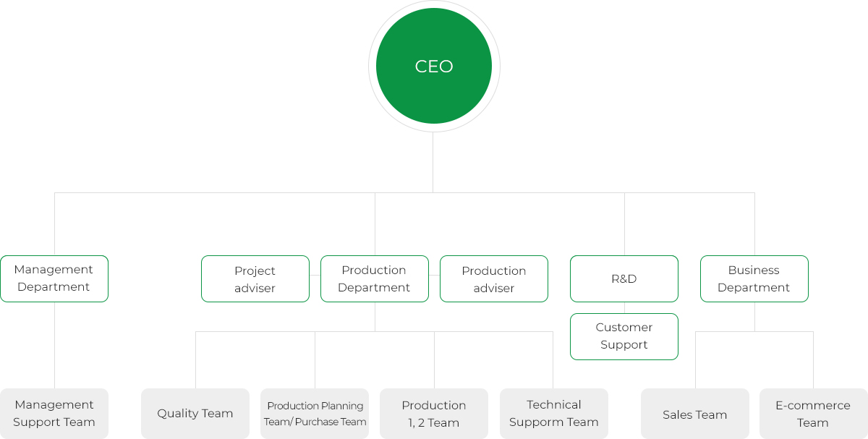Select the Production 1, 2 Team box
The image size is (868, 439).
click(x=434, y=414)
